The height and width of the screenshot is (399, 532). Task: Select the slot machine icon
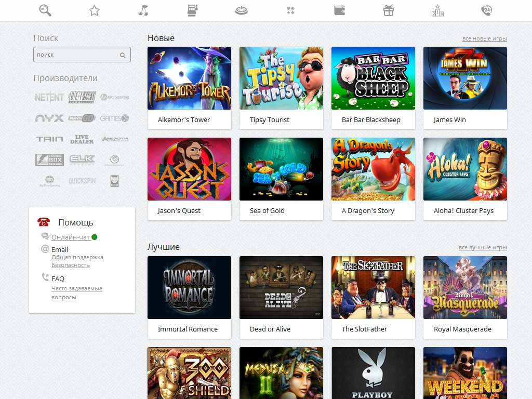tap(192, 10)
